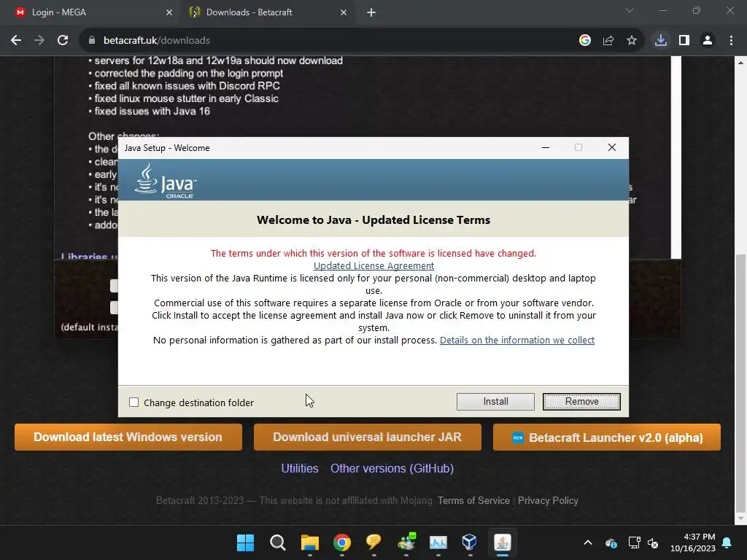Image resolution: width=747 pixels, height=560 pixels.
Task: Click Betacraft Launcher v2.0 (alpha) button
Action: click(x=607, y=437)
